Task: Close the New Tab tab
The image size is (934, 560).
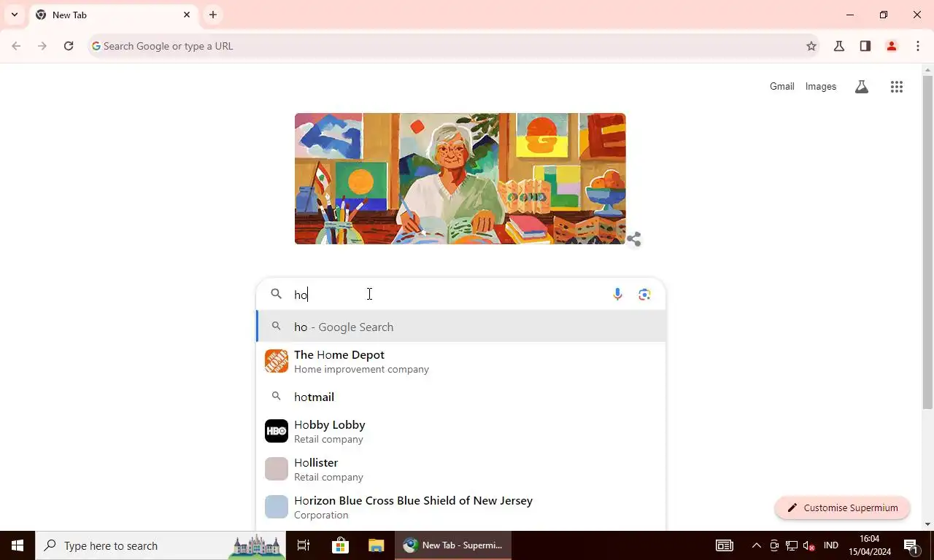Action: tap(187, 15)
